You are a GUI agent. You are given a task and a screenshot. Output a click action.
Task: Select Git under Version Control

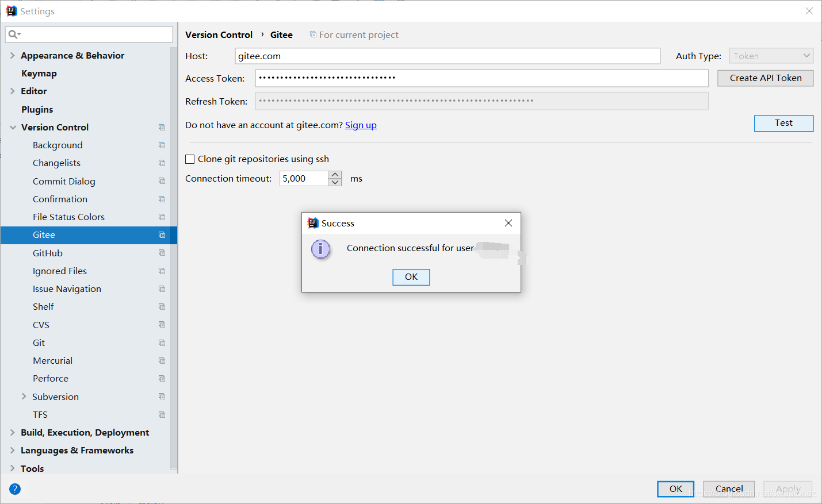[39, 343]
